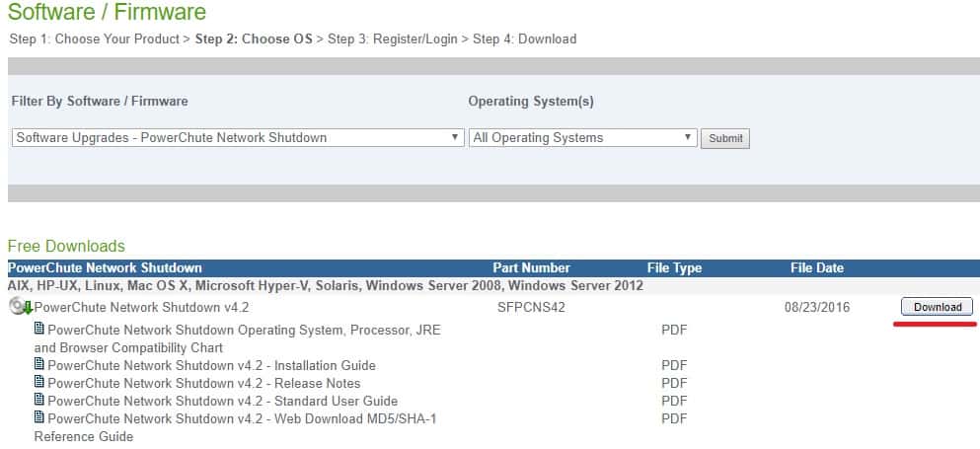
Task: Click Step 1: Choose Your Product breadcrumb
Action: (94, 38)
